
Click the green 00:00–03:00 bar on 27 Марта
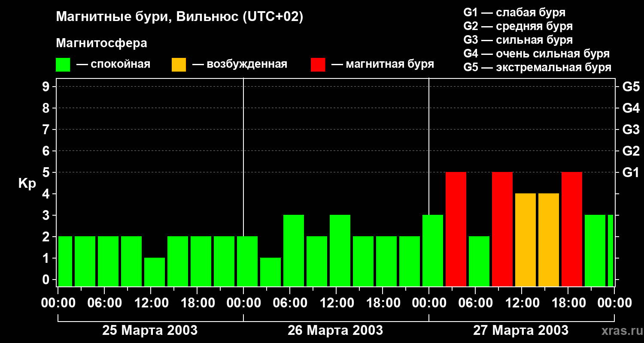pyautogui.click(x=433, y=250)
